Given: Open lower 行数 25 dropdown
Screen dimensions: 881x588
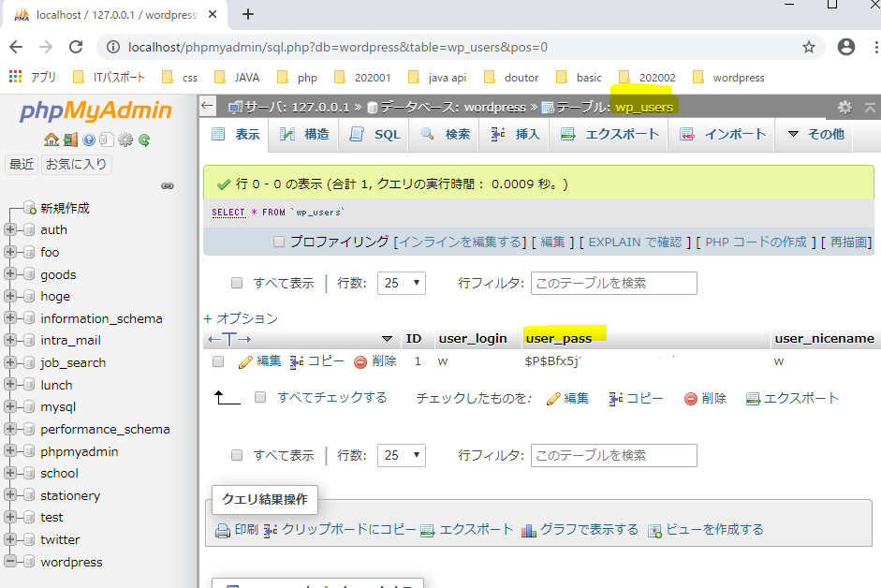Looking at the screenshot, I should pyautogui.click(x=401, y=455).
